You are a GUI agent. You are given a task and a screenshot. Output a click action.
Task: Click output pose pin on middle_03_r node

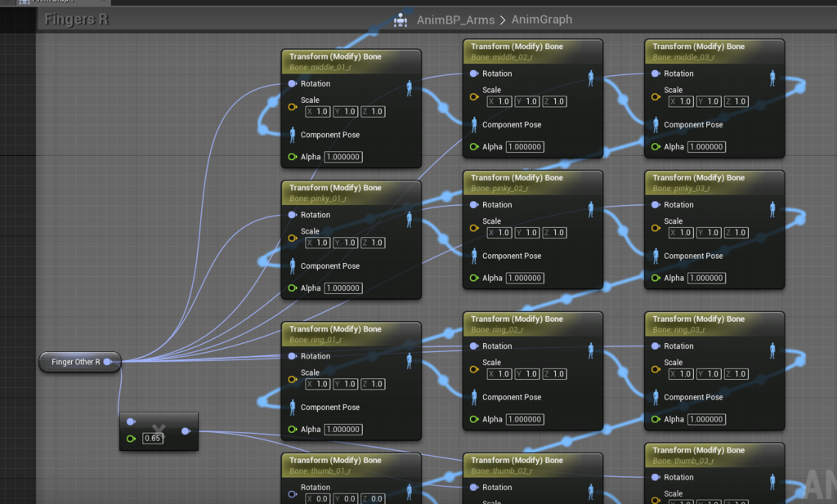[x=772, y=78]
